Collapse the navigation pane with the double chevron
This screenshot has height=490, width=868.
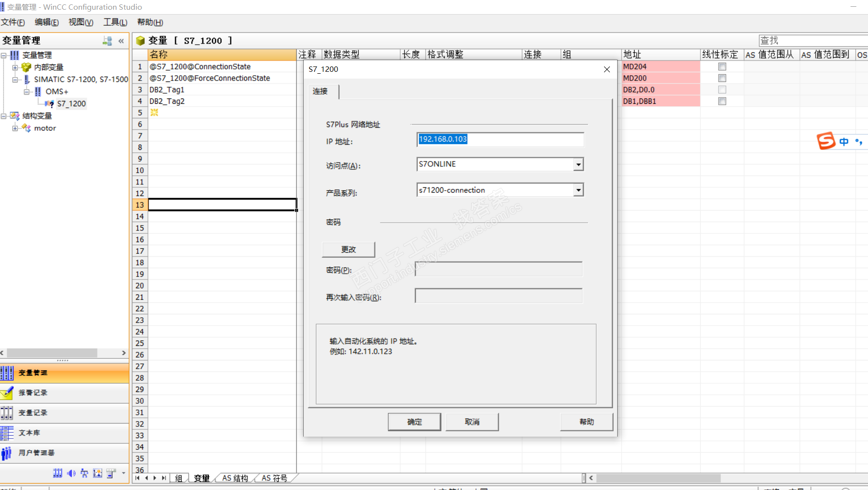click(121, 41)
